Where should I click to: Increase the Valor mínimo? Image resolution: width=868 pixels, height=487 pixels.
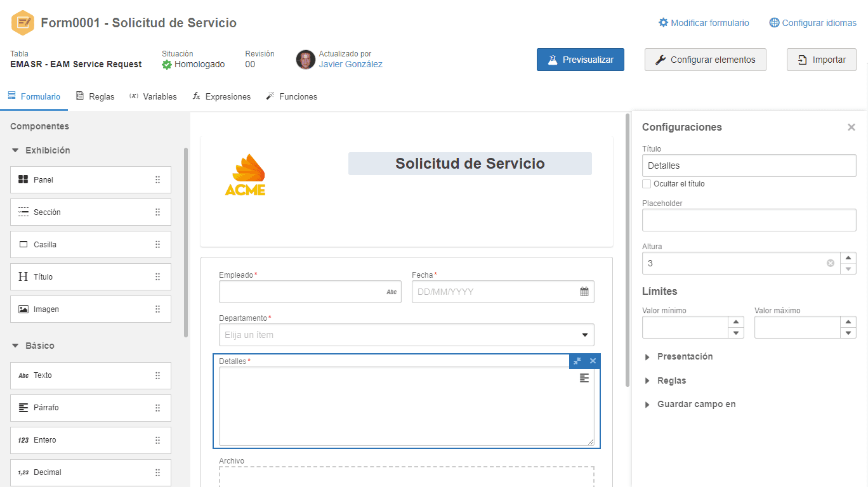[x=736, y=322]
